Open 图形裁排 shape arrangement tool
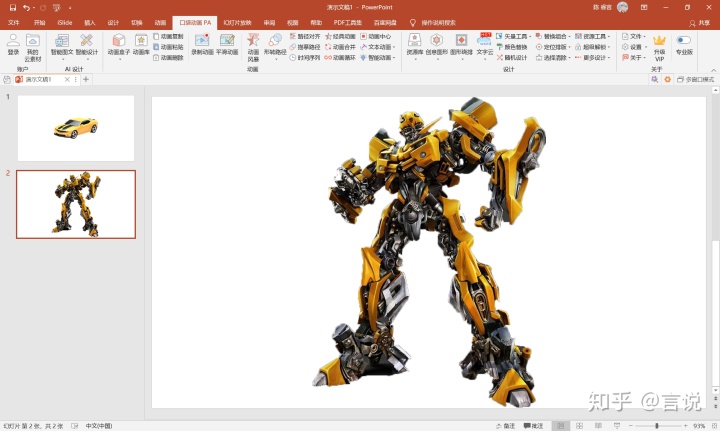720x431 pixels. [461, 45]
